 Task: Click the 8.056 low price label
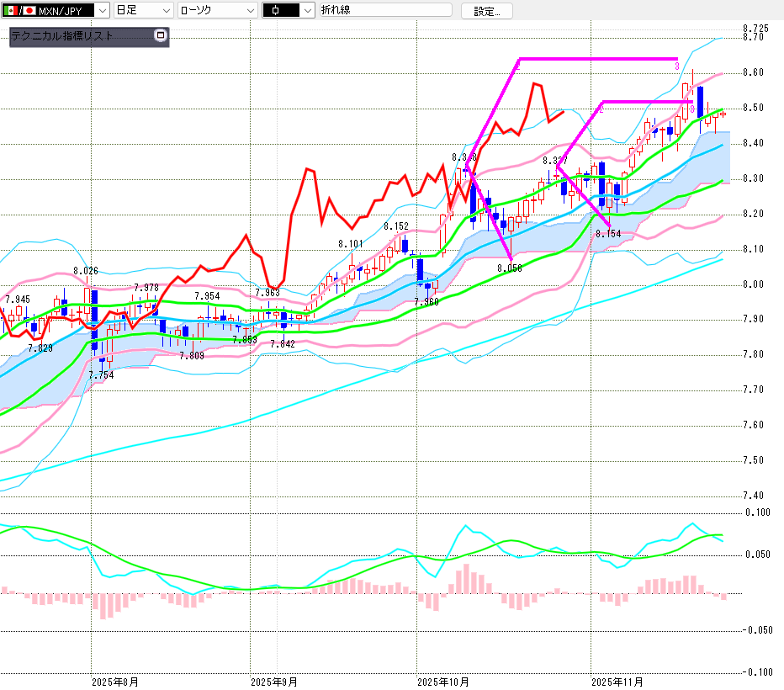(x=510, y=268)
